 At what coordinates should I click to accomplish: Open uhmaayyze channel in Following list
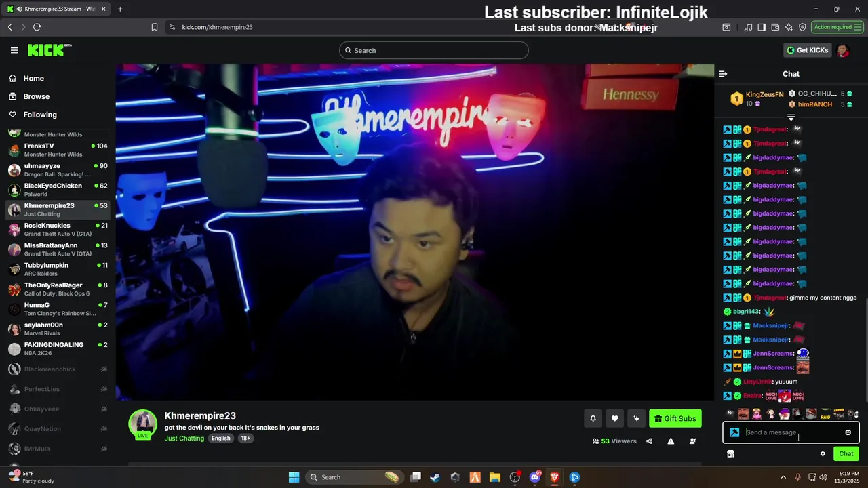coord(58,170)
